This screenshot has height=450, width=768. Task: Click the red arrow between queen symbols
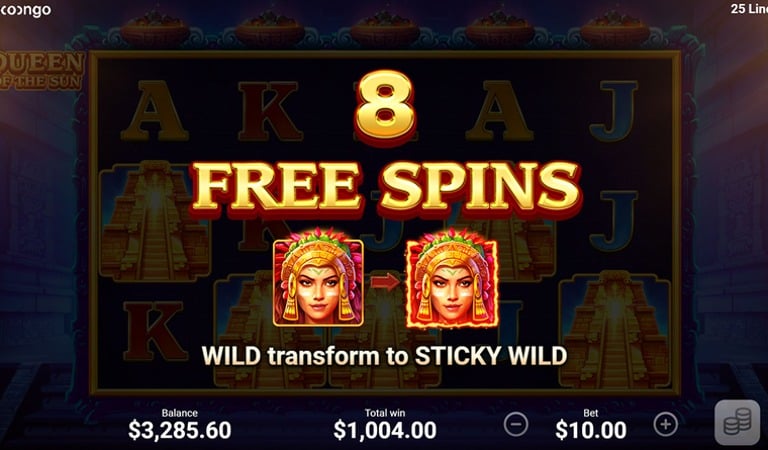pyautogui.click(x=385, y=282)
